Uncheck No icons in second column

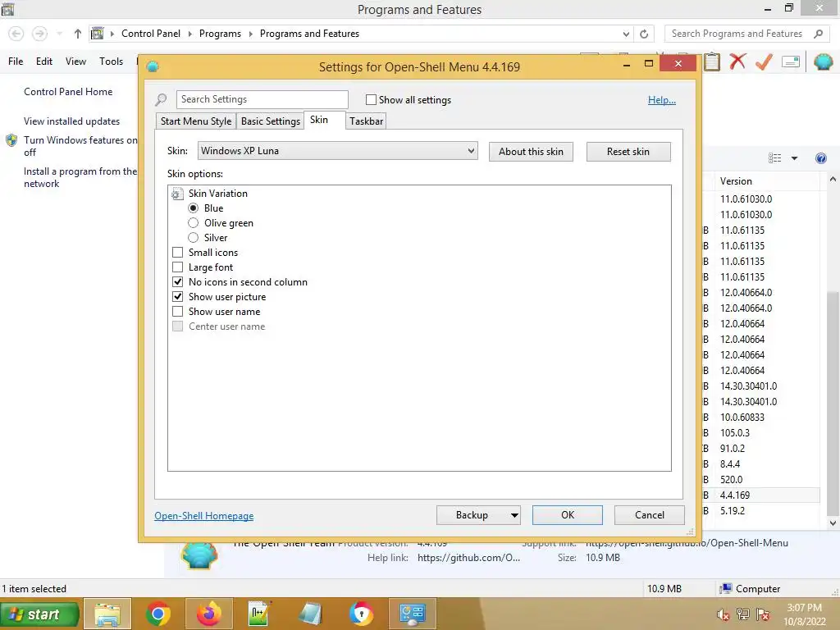coord(177,282)
